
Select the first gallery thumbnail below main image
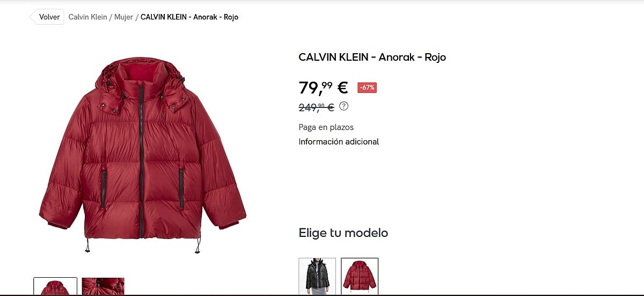(55, 286)
